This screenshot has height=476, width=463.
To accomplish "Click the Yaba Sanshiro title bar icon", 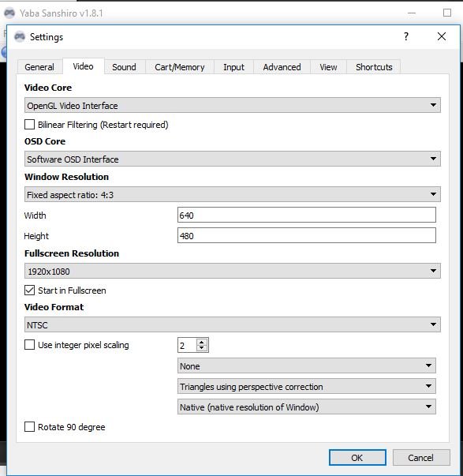I will click(x=9, y=13).
